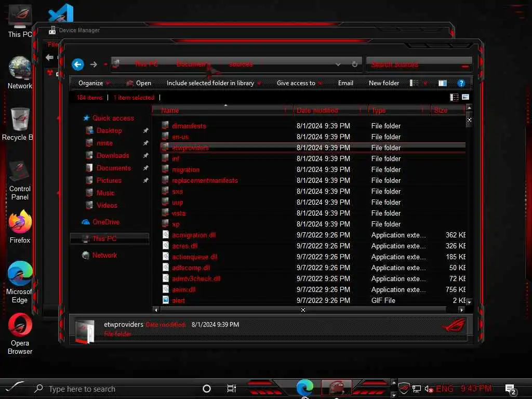Select adfscomp.dll file
Screen dimensions: 532x399
(x=191, y=268)
